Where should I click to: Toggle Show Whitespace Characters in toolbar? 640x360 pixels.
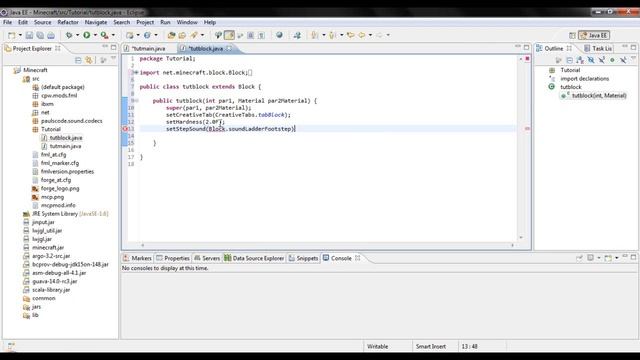[261, 36]
